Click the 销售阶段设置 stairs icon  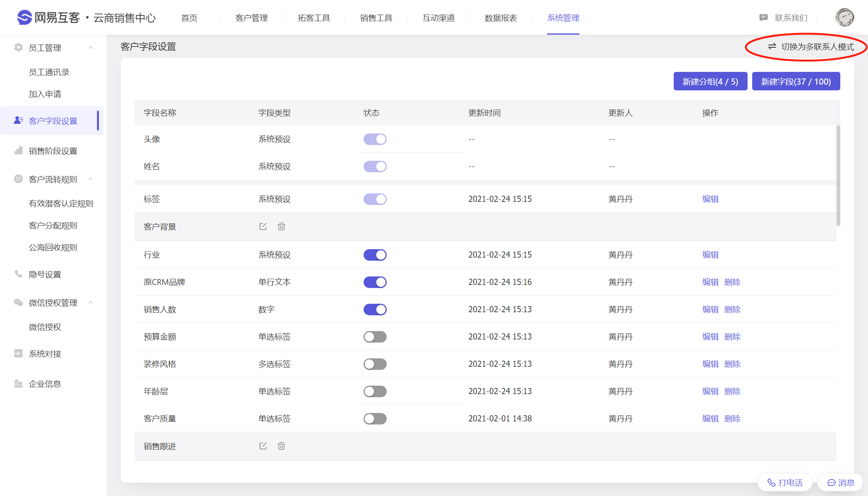[18, 150]
